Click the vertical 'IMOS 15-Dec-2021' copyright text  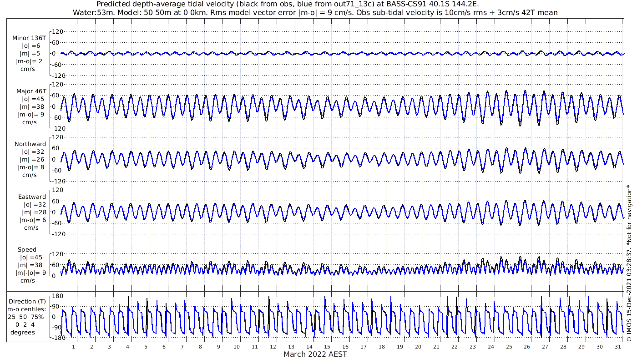tap(629, 263)
